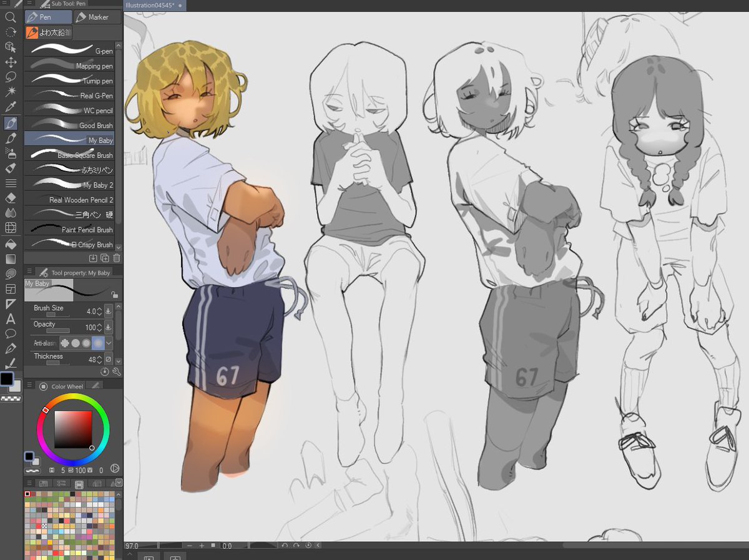Select the Gradient tool

pyautogui.click(x=11, y=258)
